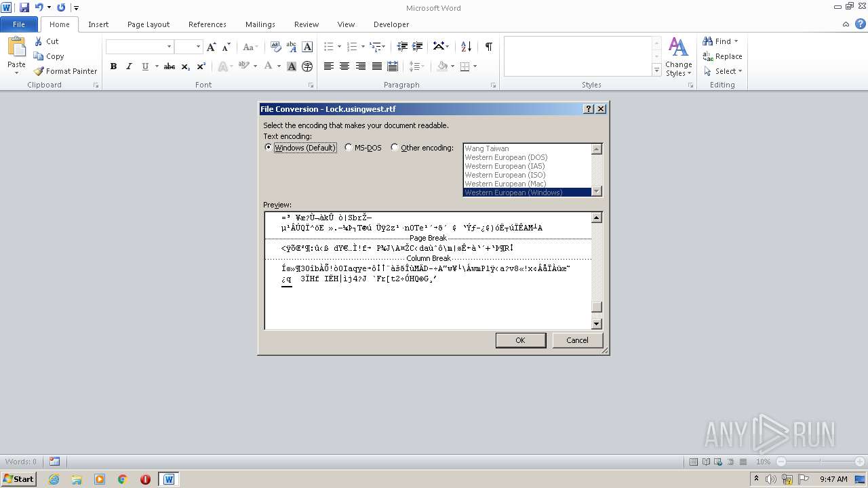
Task: Open the font size dropdown
Action: 198,47
